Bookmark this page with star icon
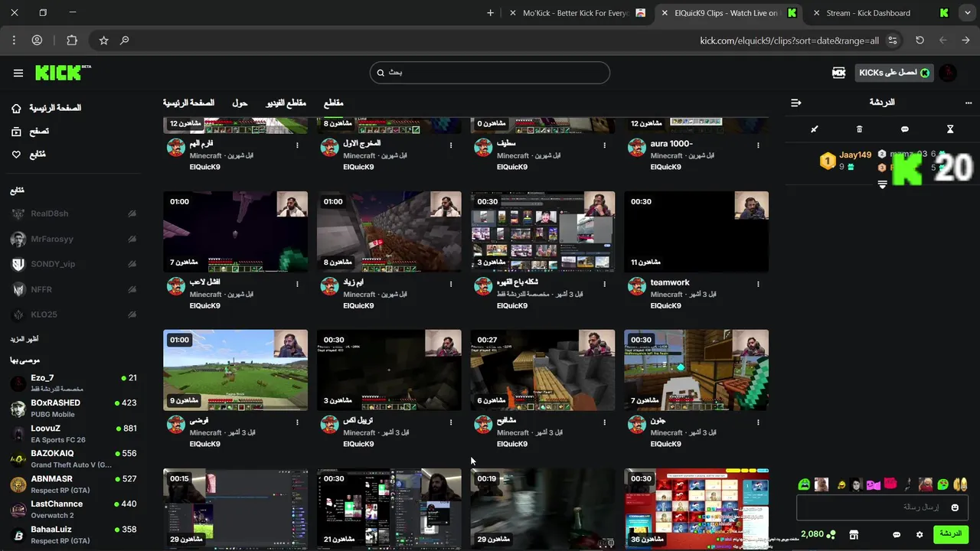The height and width of the screenshot is (551, 980). pyautogui.click(x=104, y=41)
